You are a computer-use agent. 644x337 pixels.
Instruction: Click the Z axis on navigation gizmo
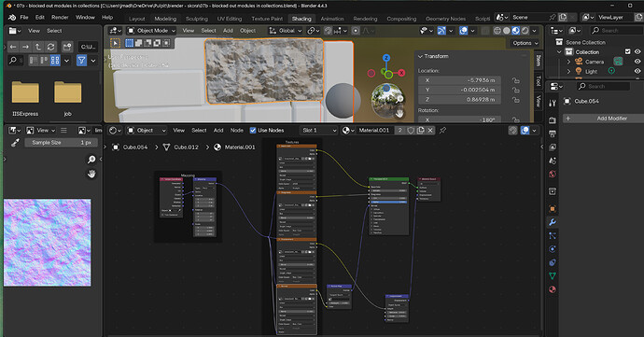tap(386, 58)
